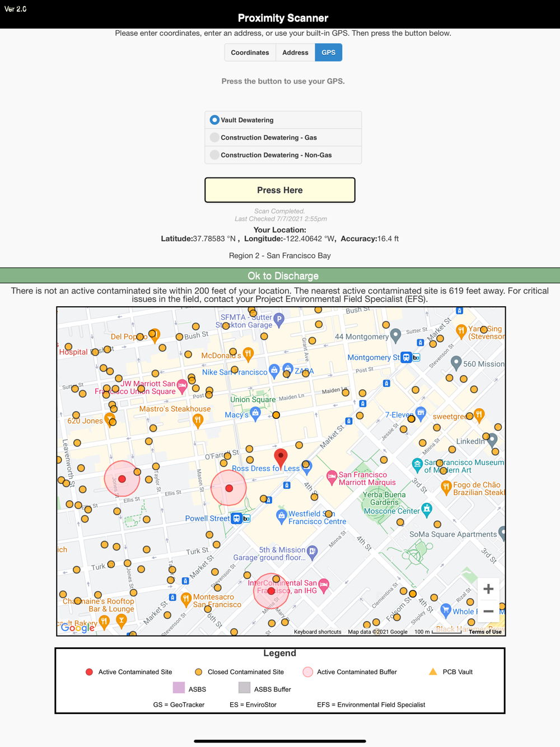Tap the LinkedIn location pin
The width and height of the screenshot is (560, 747).
pos(493,440)
